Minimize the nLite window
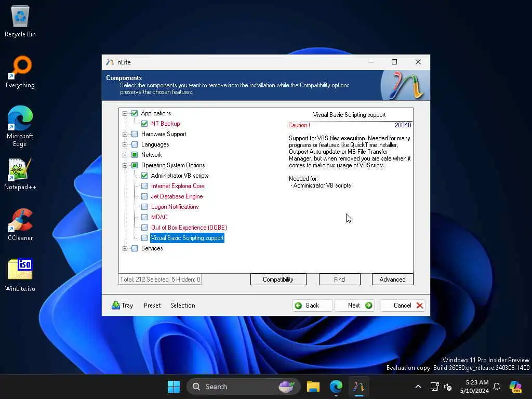532x399 pixels. (x=371, y=62)
